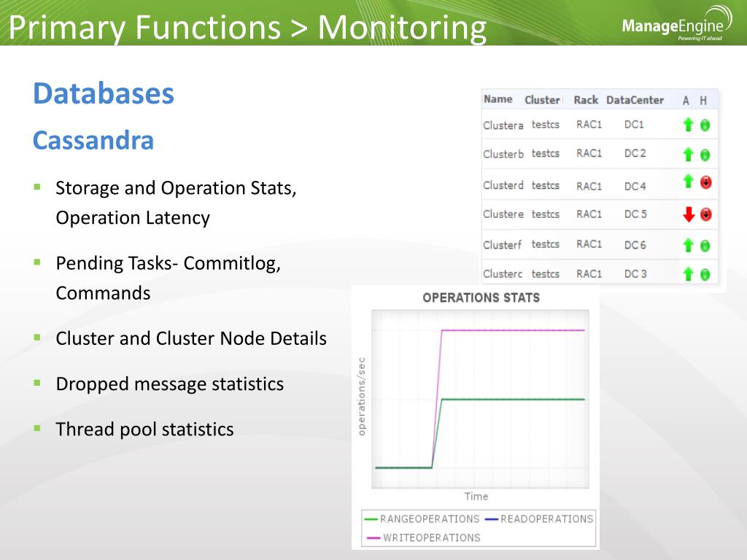Click the DC 5 data center cell
747x560 pixels.
pos(635,214)
